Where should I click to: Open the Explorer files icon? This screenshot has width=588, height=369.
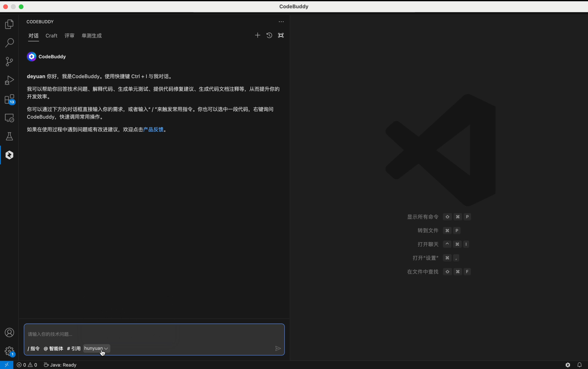(9, 24)
